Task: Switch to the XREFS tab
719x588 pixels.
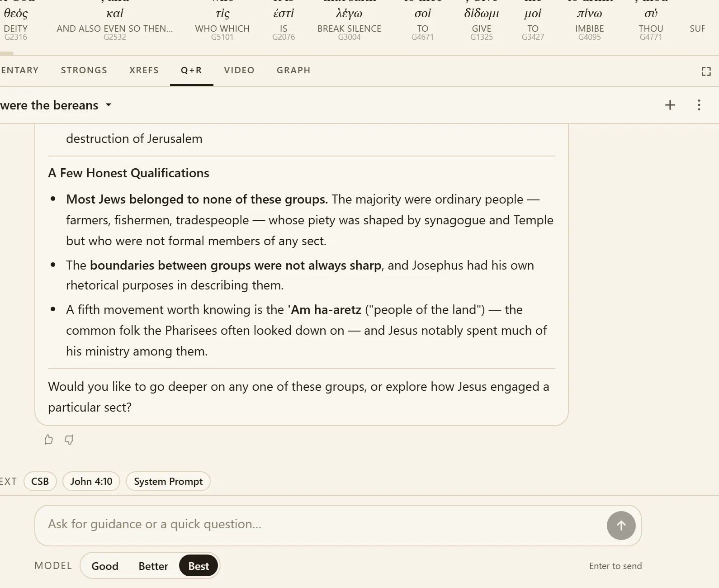Action: [x=144, y=70]
